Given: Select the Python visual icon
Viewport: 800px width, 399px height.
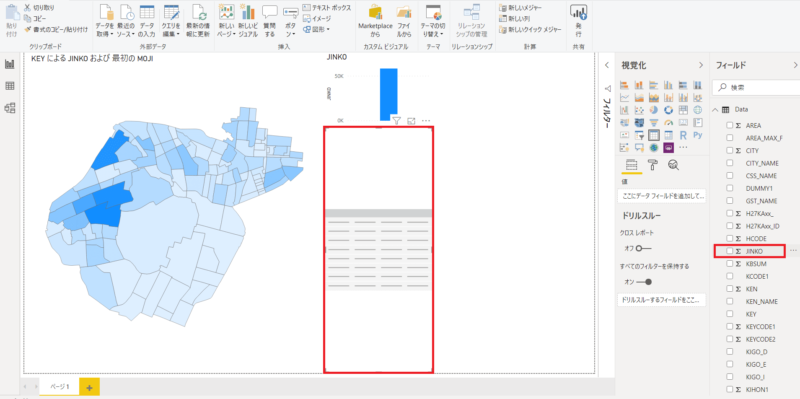Looking at the screenshot, I should point(698,135).
